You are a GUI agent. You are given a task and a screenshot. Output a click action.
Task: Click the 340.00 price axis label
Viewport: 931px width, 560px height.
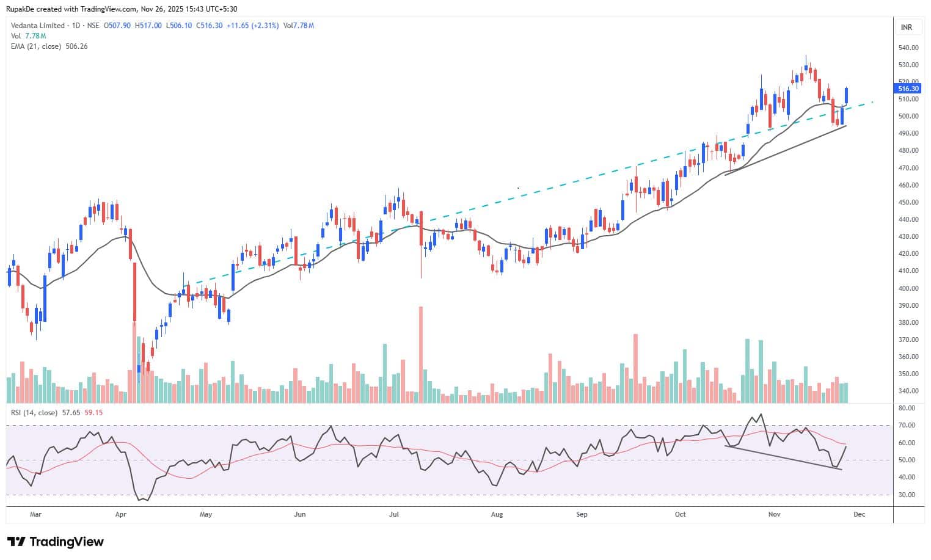[908, 391]
